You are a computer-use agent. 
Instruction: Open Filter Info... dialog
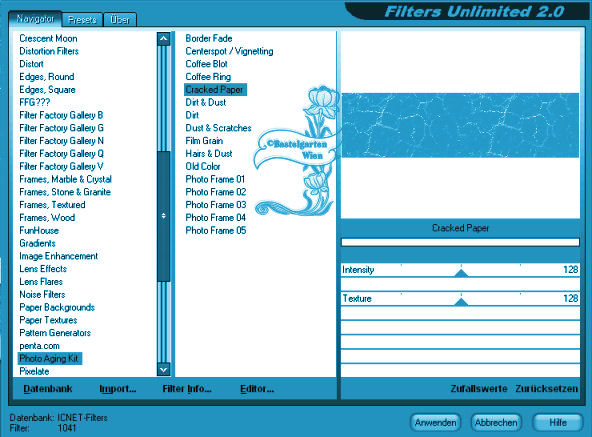pyautogui.click(x=187, y=389)
